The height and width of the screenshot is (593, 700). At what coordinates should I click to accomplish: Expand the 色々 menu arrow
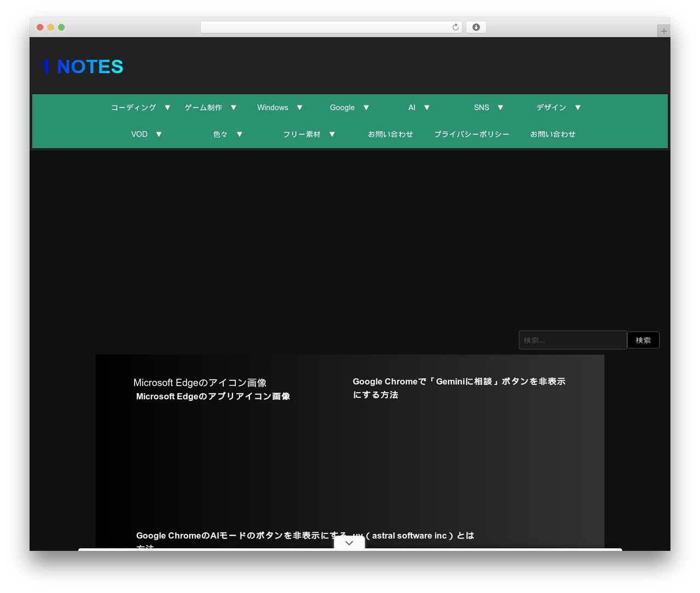point(240,135)
